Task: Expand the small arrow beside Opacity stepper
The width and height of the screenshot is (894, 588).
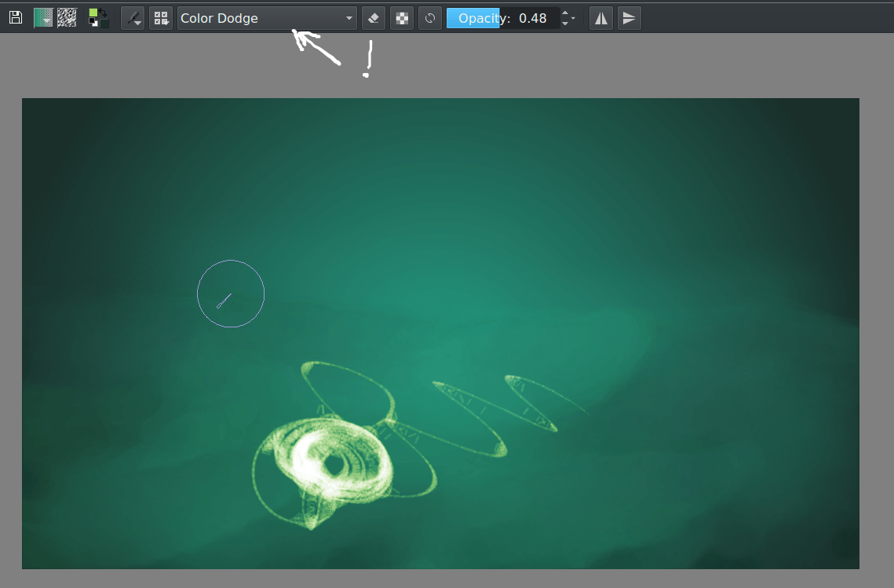Action: pos(574,18)
